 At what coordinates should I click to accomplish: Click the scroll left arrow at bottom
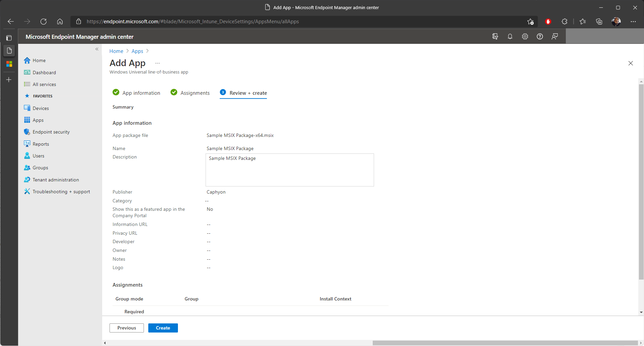coord(105,343)
